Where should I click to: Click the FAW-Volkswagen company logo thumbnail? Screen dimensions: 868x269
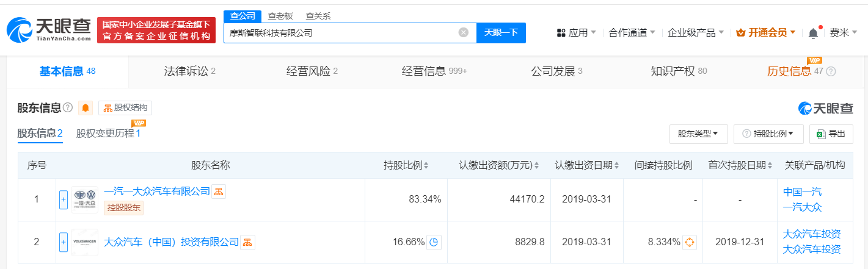[84, 199]
